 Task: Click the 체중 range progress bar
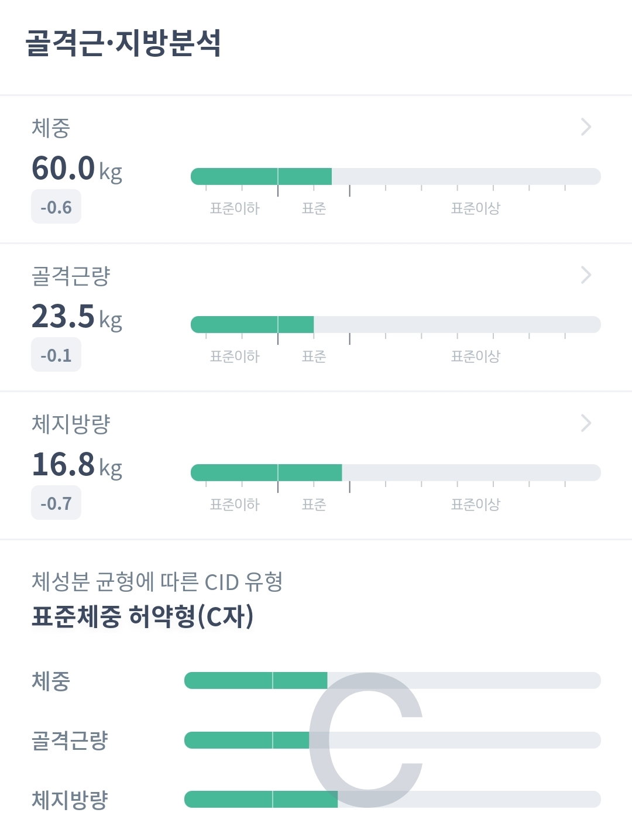(396, 176)
